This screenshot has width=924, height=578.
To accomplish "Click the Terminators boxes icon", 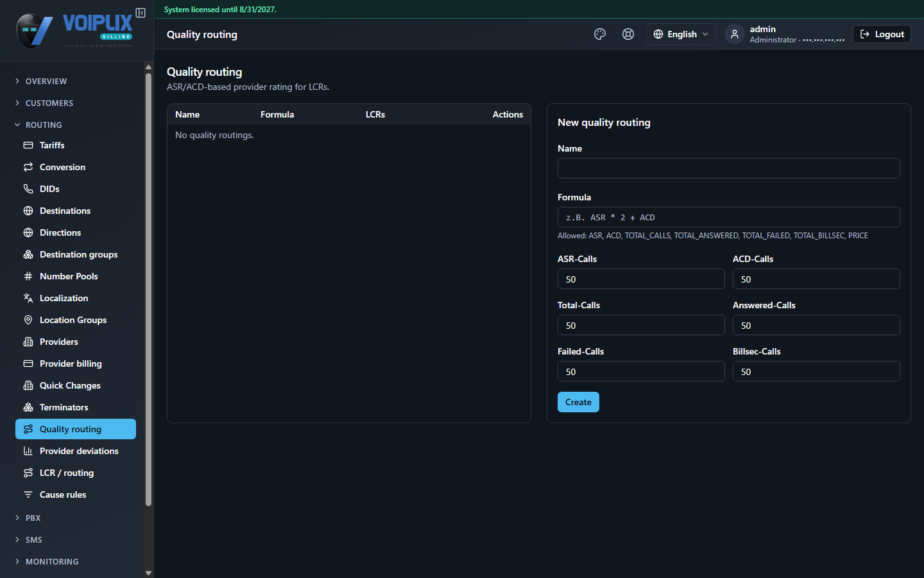I will tap(28, 407).
